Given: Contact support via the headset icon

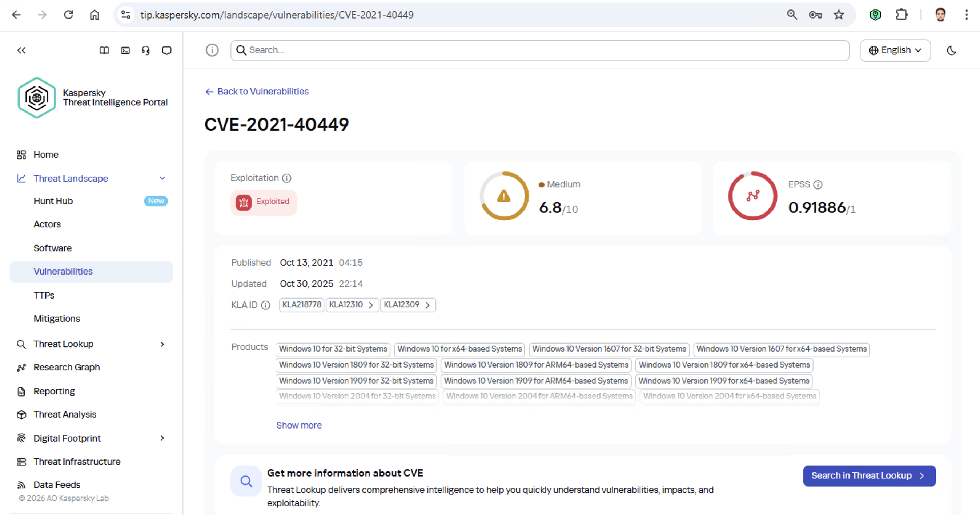Looking at the screenshot, I should 145,50.
